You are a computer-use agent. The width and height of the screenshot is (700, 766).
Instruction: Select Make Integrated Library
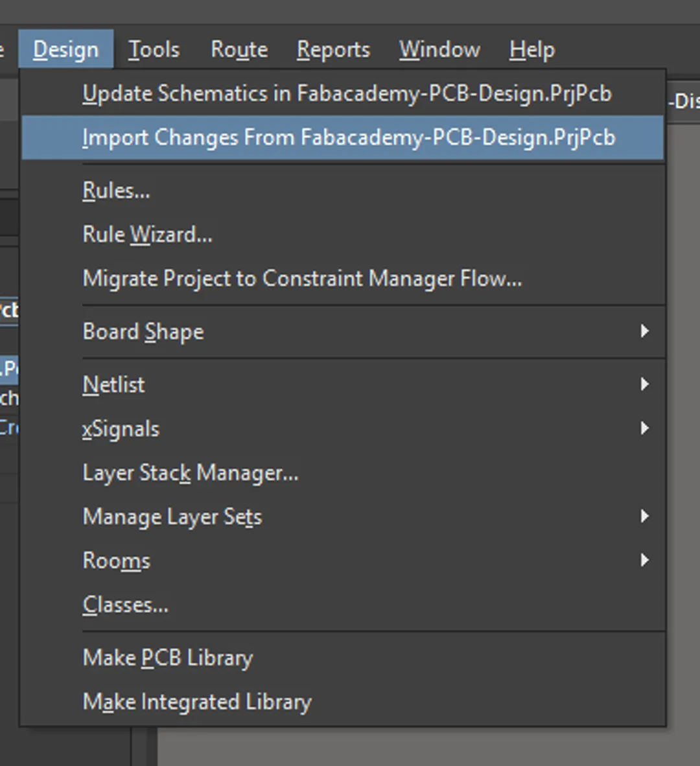(x=196, y=701)
